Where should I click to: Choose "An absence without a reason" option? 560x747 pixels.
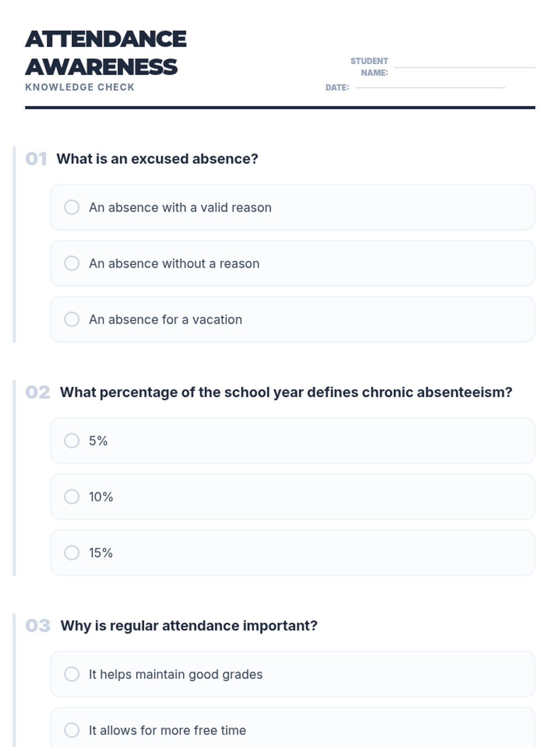(x=72, y=263)
